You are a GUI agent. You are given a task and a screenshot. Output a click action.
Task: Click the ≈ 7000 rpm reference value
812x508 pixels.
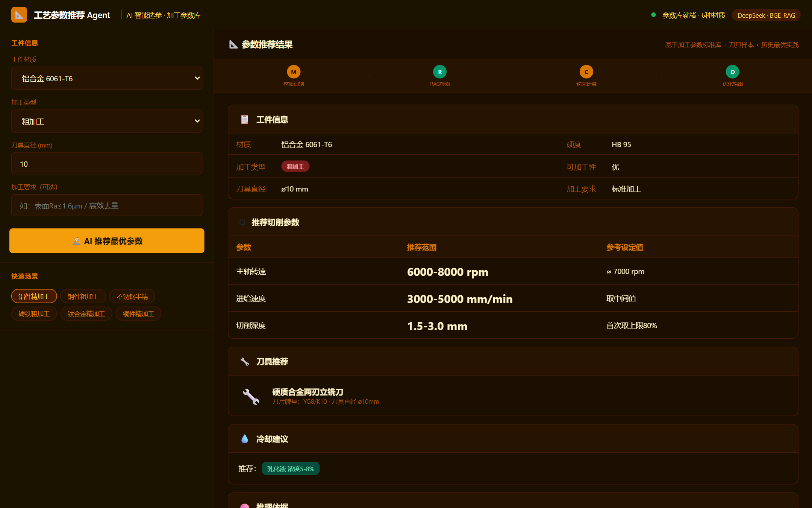(625, 271)
